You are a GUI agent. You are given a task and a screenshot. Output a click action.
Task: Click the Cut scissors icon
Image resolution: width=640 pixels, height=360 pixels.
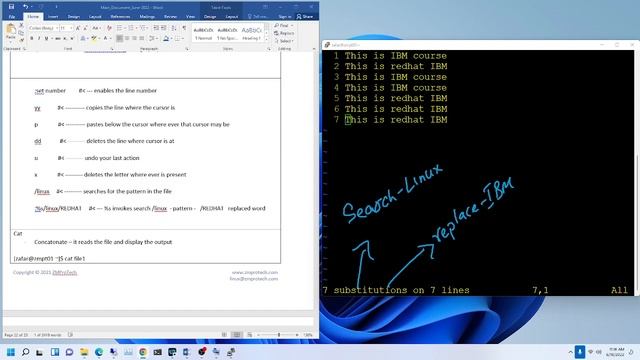click(21, 26)
